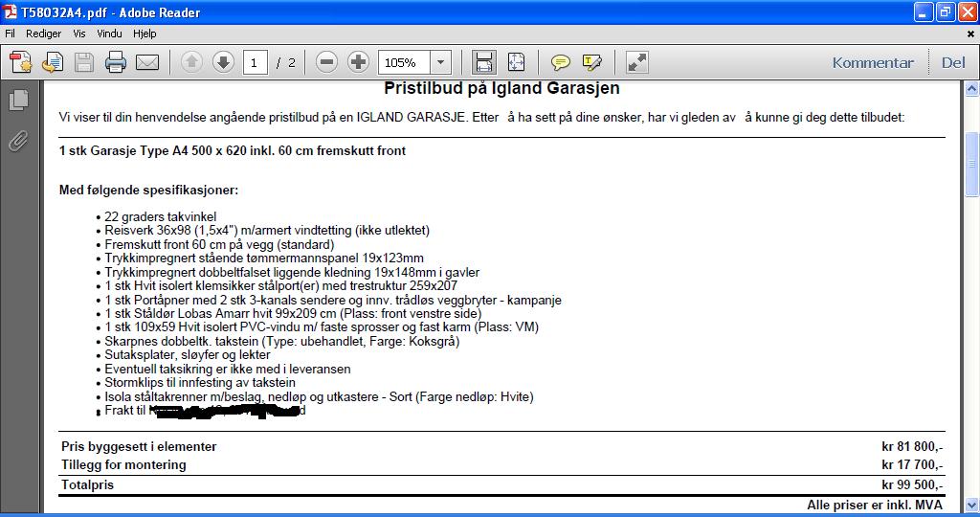Open the zoom level dropdown
The height and width of the screenshot is (517, 980).
point(440,63)
